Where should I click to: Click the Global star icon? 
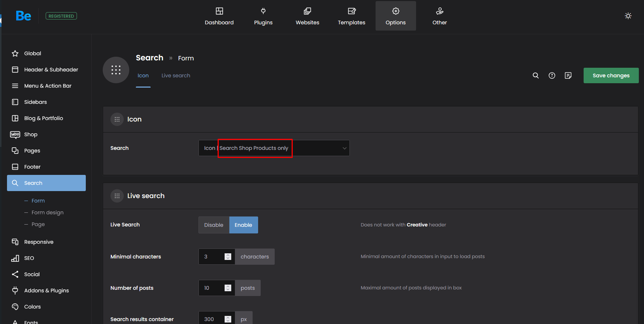point(15,53)
